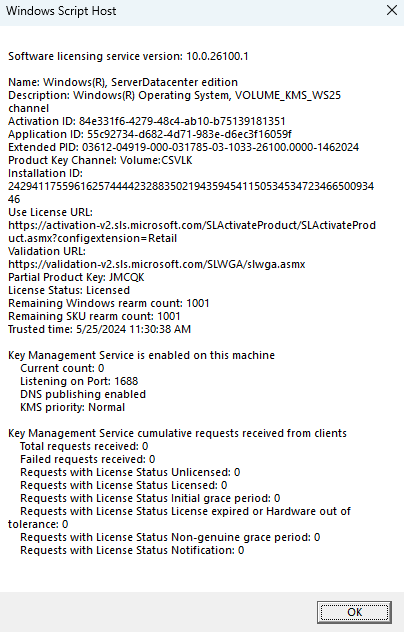Close the Windows Script Host dialog
Viewport: 404px width, 632px height.
(x=392, y=10)
